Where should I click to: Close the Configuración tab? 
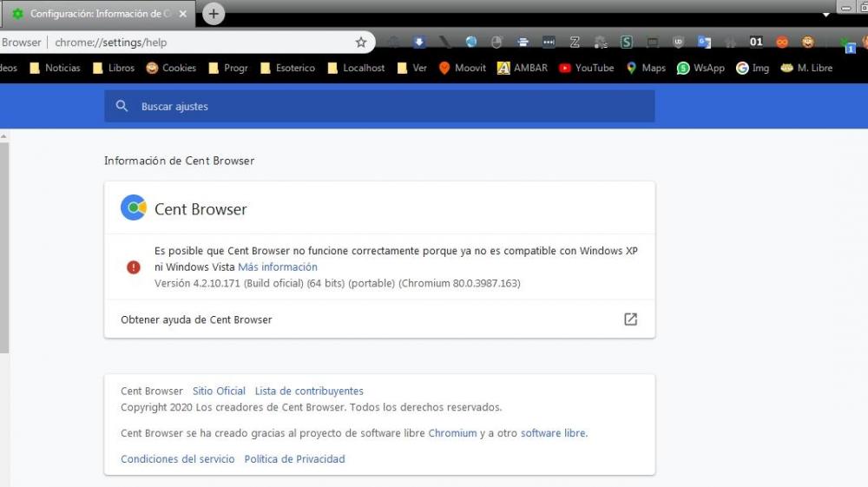click(x=183, y=14)
